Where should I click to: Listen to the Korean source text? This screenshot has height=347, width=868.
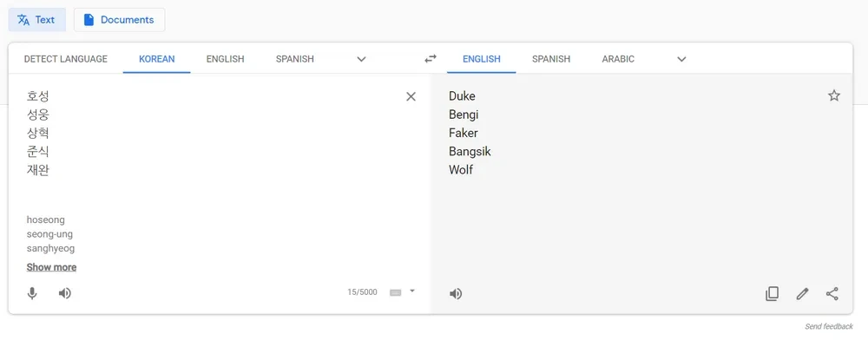pyautogui.click(x=65, y=293)
